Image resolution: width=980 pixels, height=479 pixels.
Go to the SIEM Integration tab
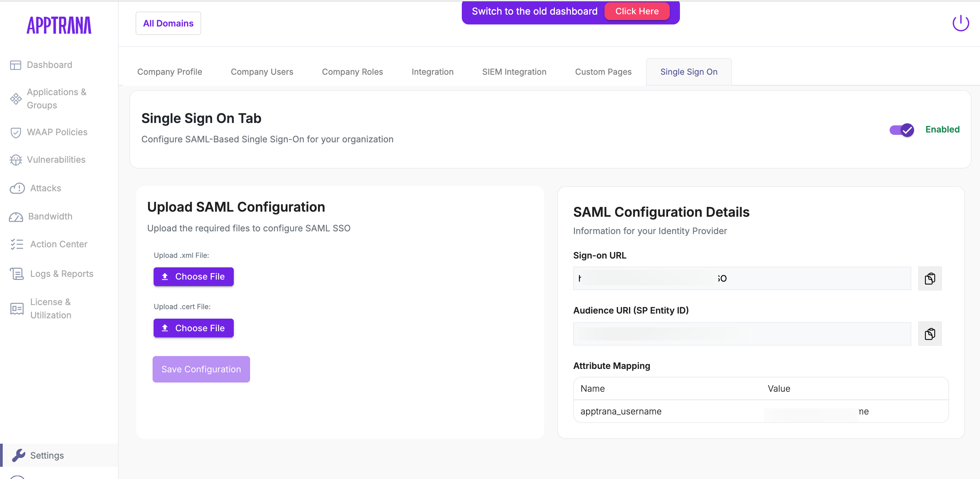[514, 72]
